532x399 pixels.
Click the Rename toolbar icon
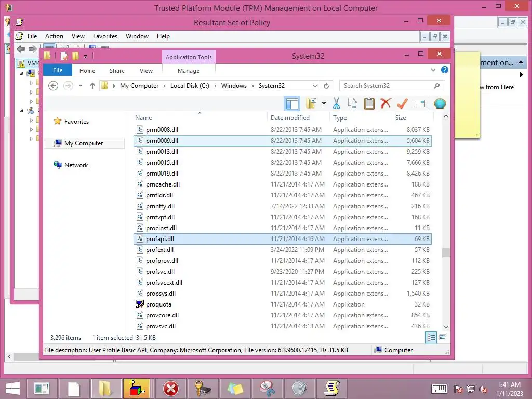pyautogui.click(x=419, y=103)
